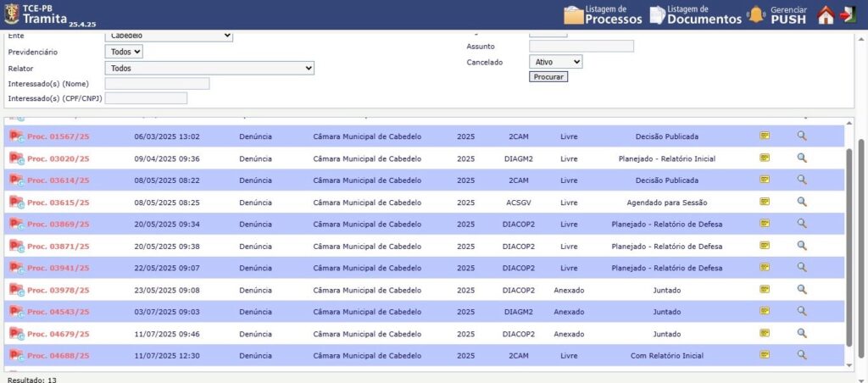Expand the Relator dropdown
868x383 pixels.
click(209, 68)
